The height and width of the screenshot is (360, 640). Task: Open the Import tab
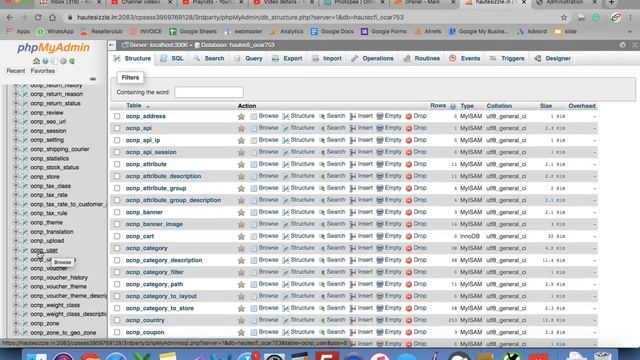point(327,59)
